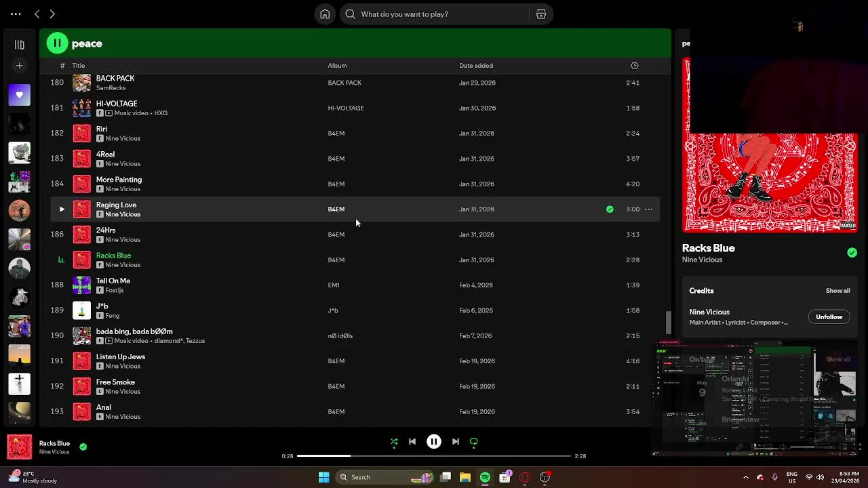868x488 pixels.
Task: Open Task View on the taskbar
Action: [x=446, y=477]
